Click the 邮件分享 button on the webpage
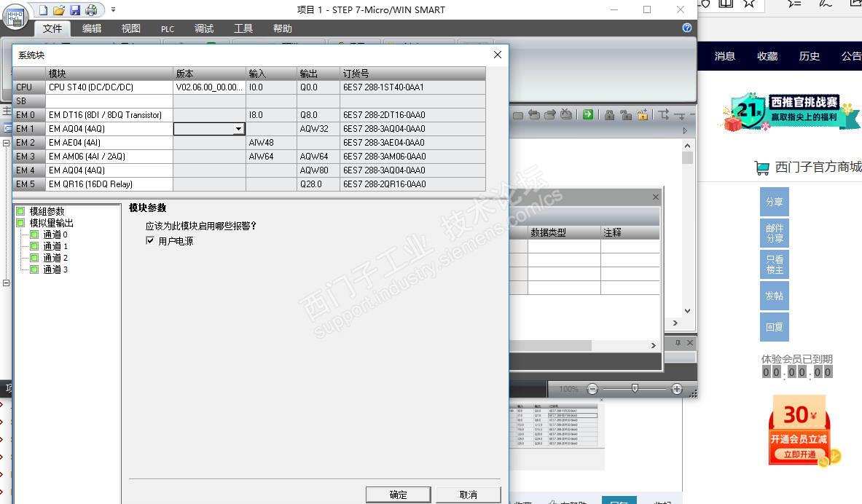This screenshot has width=862, height=504. [775, 233]
